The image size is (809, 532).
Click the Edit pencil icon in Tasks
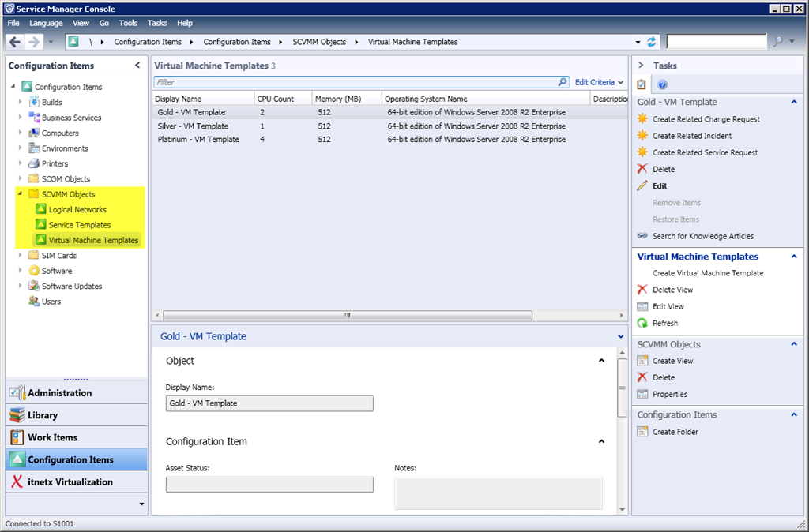643,186
